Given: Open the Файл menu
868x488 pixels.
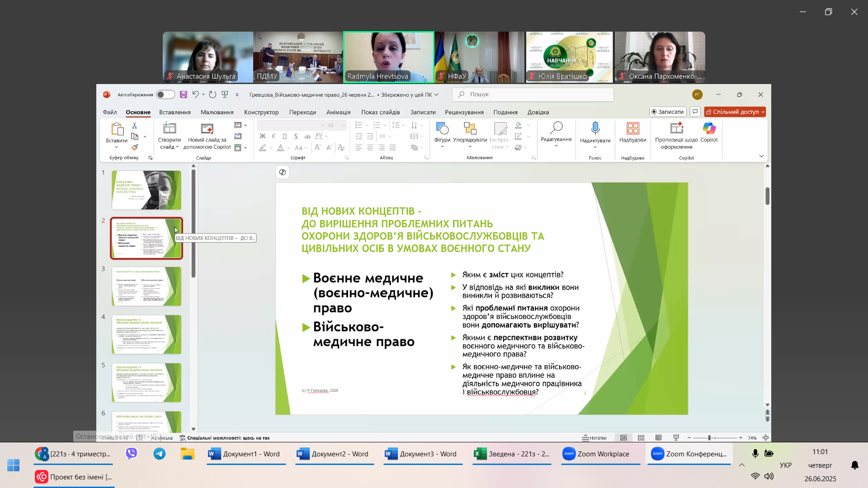Looking at the screenshot, I should 110,112.
